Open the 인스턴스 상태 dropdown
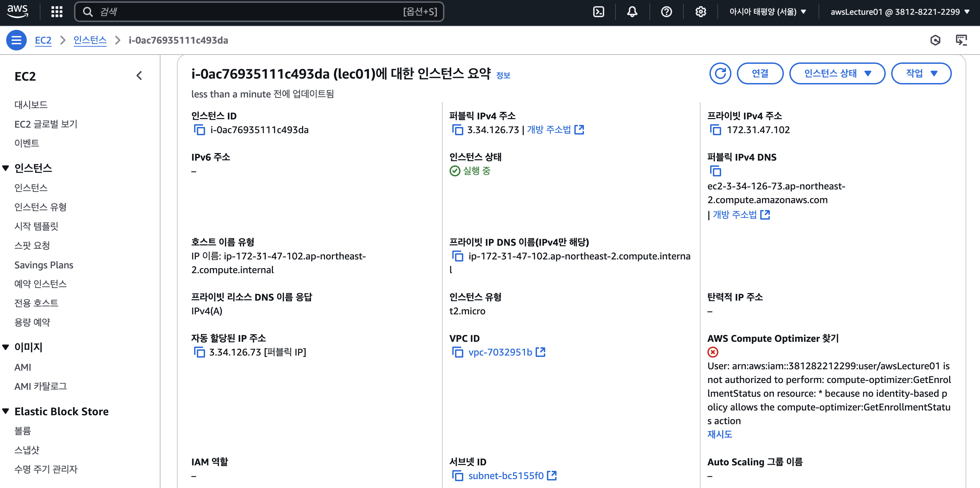Screen dimensions: 980x488 click(x=837, y=73)
